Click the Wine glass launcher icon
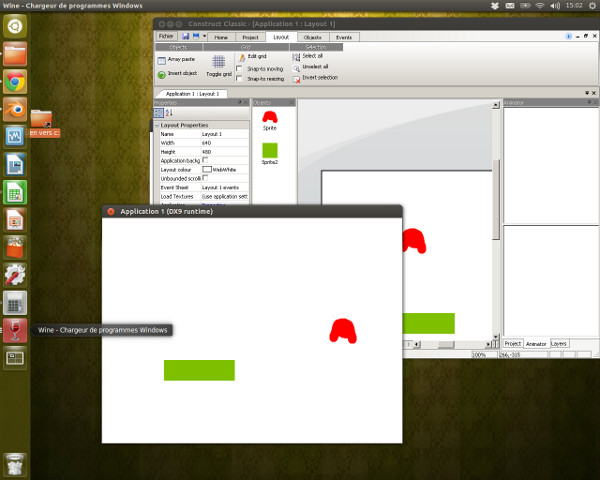The height and width of the screenshot is (480, 600). 15,330
